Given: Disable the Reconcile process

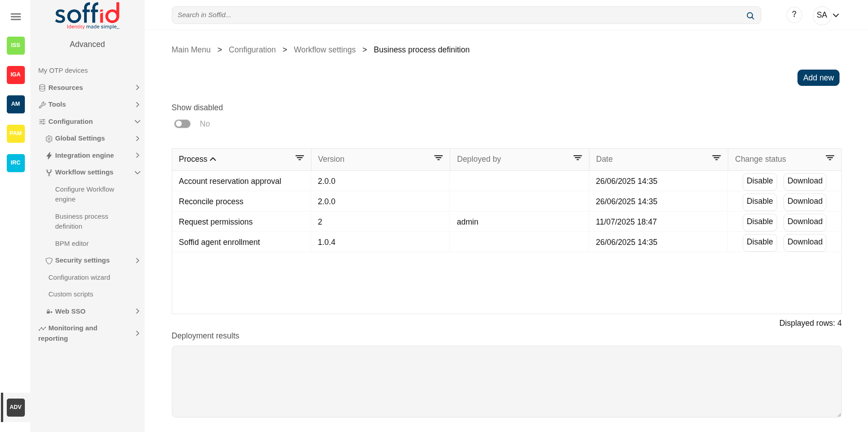Looking at the screenshot, I should (x=759, y=202).
